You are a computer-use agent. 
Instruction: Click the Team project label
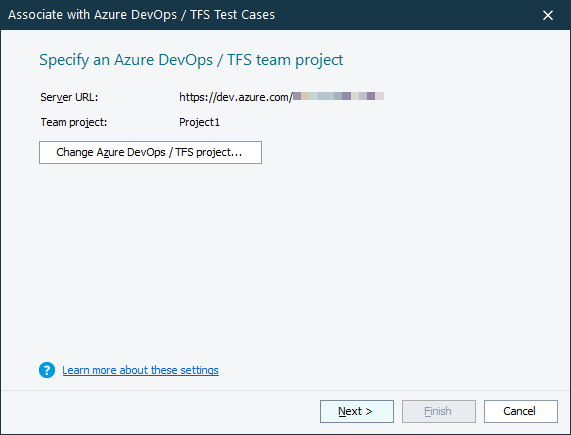click(x=74, y=122)
